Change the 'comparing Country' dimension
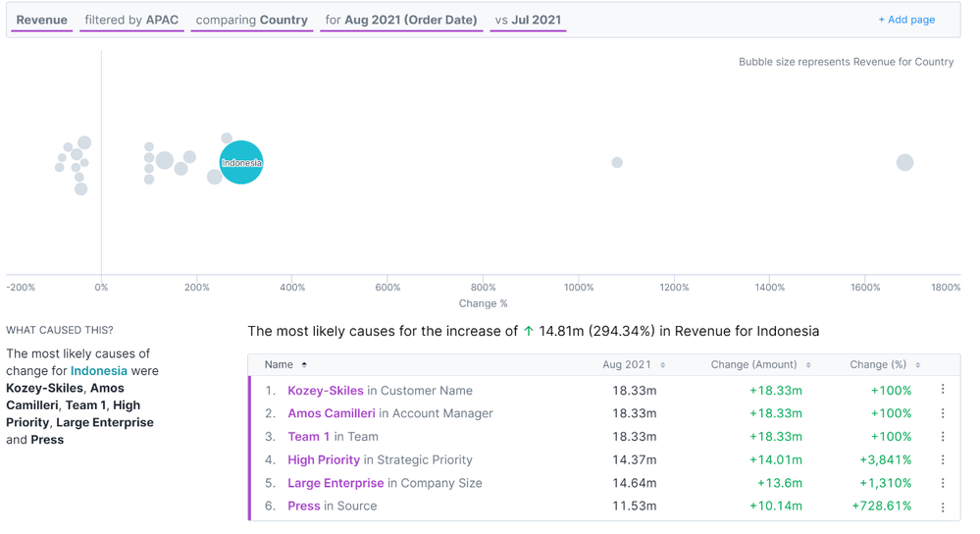 pos(252,20)
